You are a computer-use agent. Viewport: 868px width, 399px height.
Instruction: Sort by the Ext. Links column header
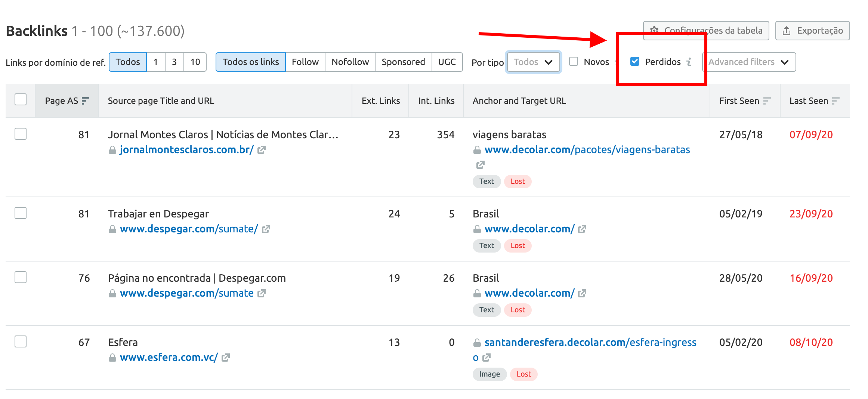click(381, 101)
